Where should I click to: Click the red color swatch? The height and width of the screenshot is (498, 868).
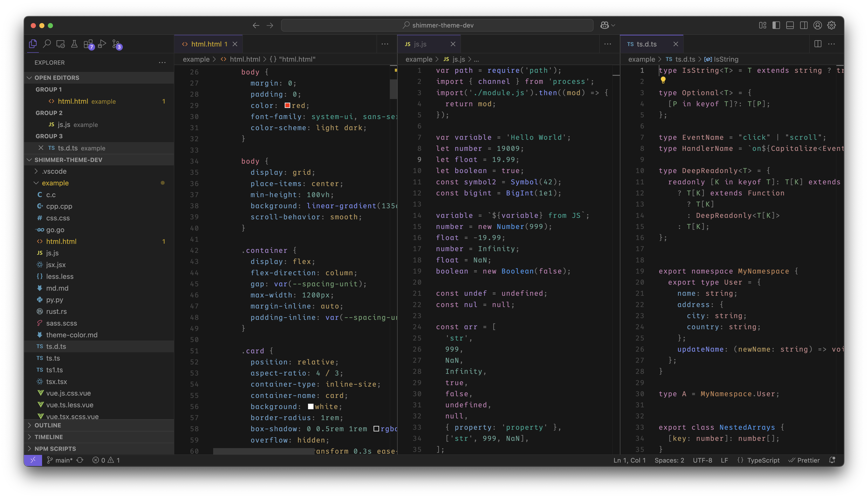pos(287,105)
